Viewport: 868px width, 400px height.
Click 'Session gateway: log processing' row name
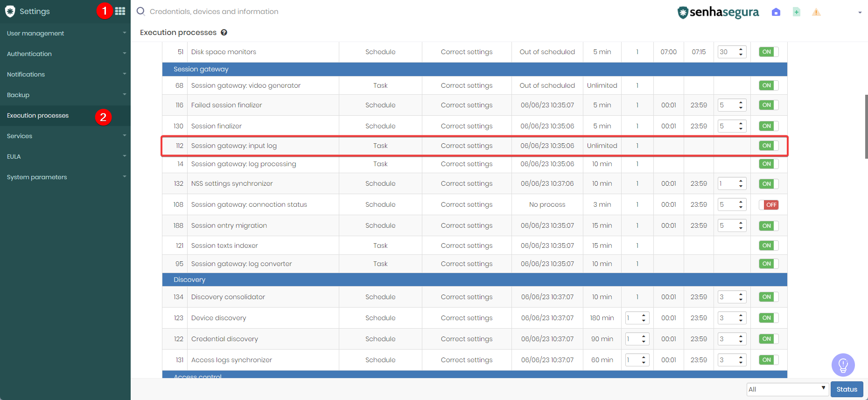point(244,164)
